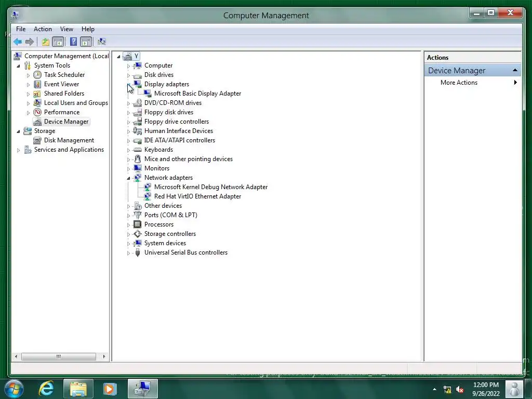The width and height of the screenshot is (532, 399).
Task: Show hidden tray icons arrow
Action: tap(434, 389)
